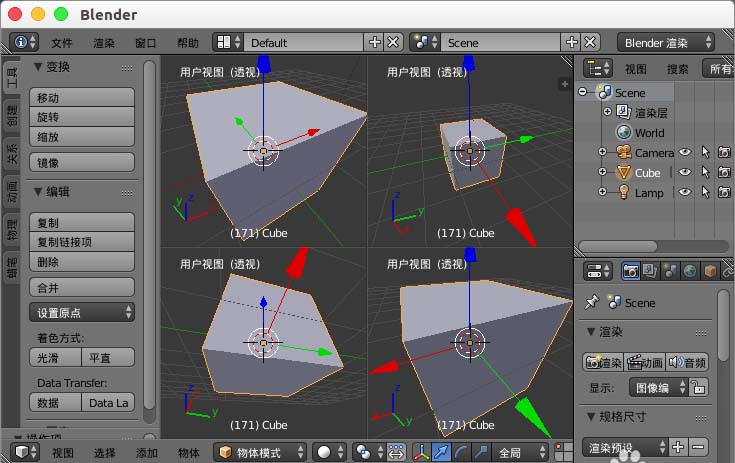Expand the Lamp item in outliner
The height and width of the screenshot is (463, 735).
click(x=602, y=192)
